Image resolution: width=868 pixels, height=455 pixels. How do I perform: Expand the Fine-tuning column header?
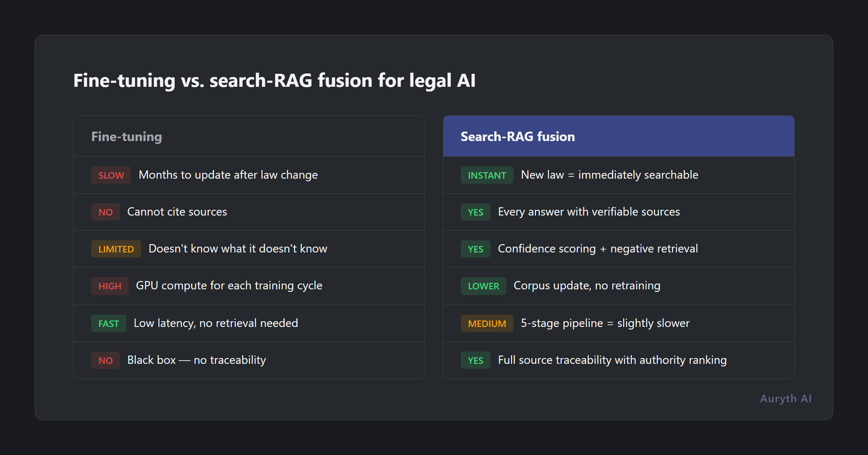pos(127,136)
